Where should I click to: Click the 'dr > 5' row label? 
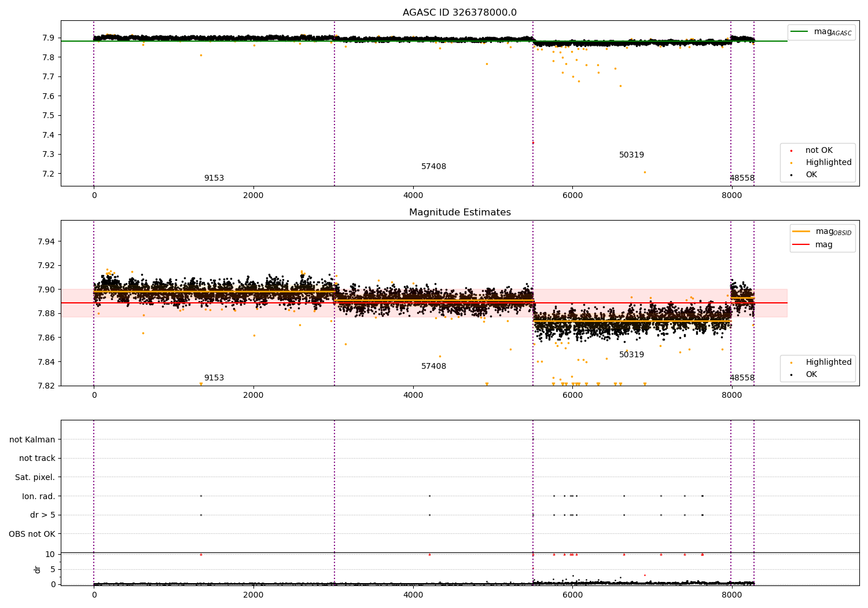coord(43,515)
